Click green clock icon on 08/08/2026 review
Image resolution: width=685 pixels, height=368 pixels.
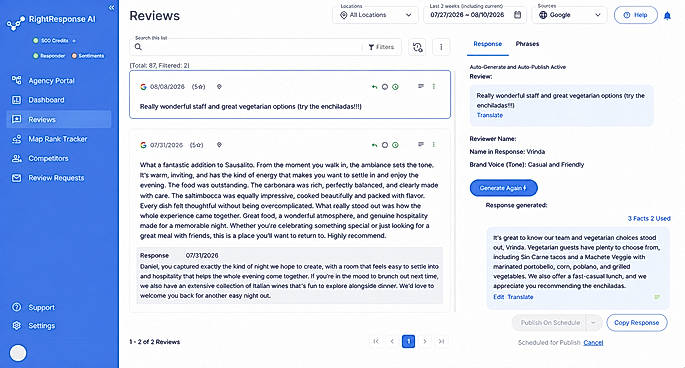point(395,87)
